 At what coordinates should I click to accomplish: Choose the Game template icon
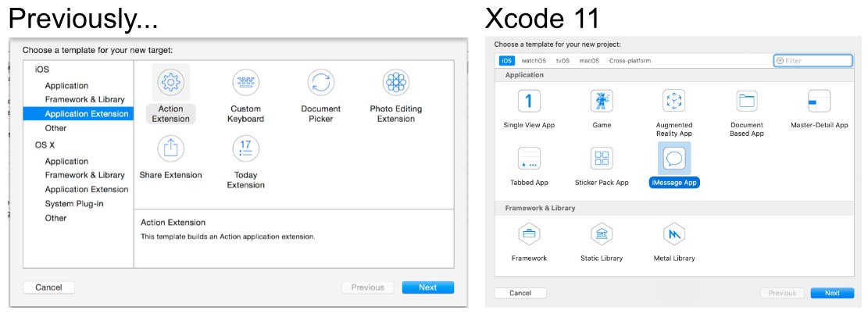pos(601,102)
